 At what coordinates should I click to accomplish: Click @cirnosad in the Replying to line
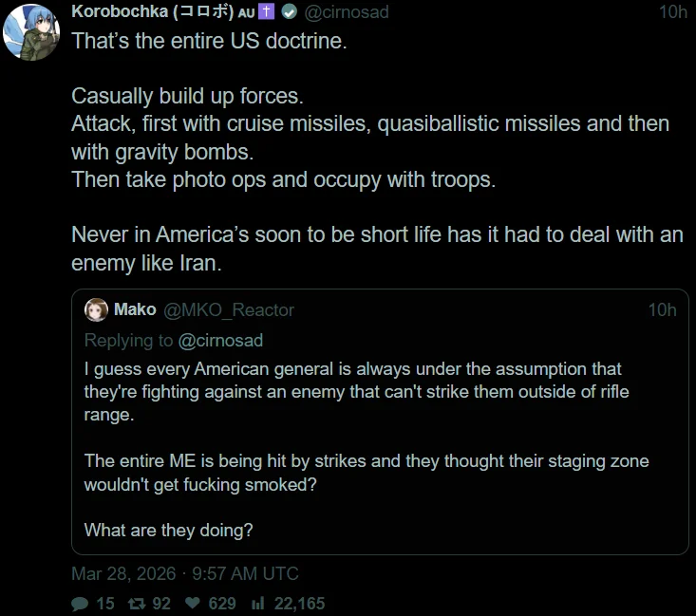click(220, 340)
